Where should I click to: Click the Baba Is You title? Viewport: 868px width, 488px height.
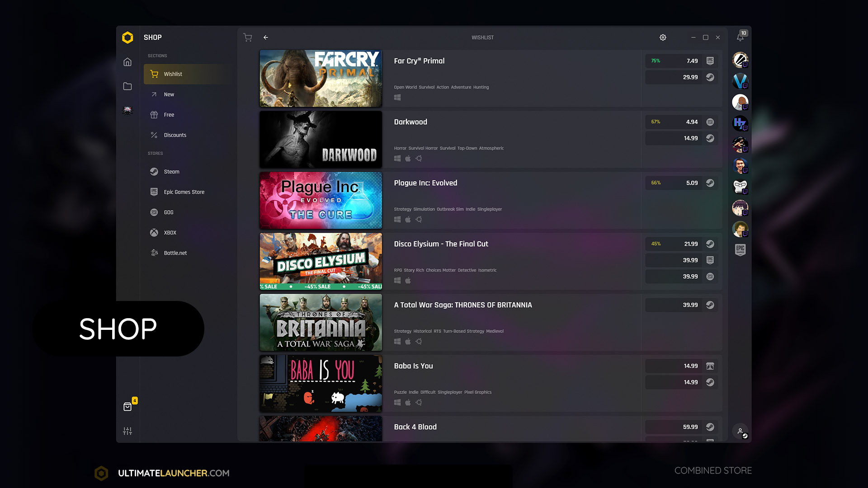(x=413, y=366)
